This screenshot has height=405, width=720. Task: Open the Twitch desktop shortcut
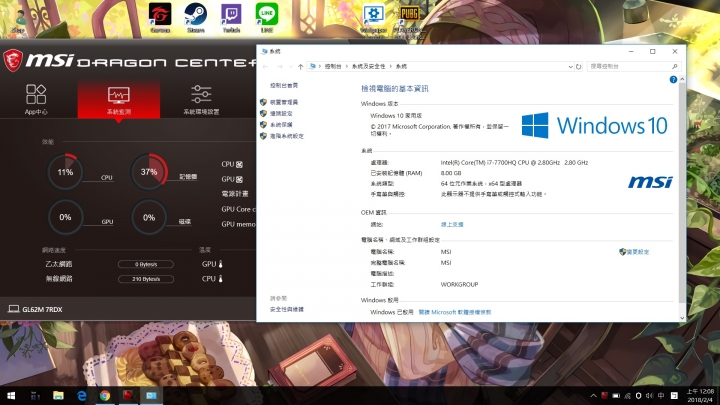point(231,17)
